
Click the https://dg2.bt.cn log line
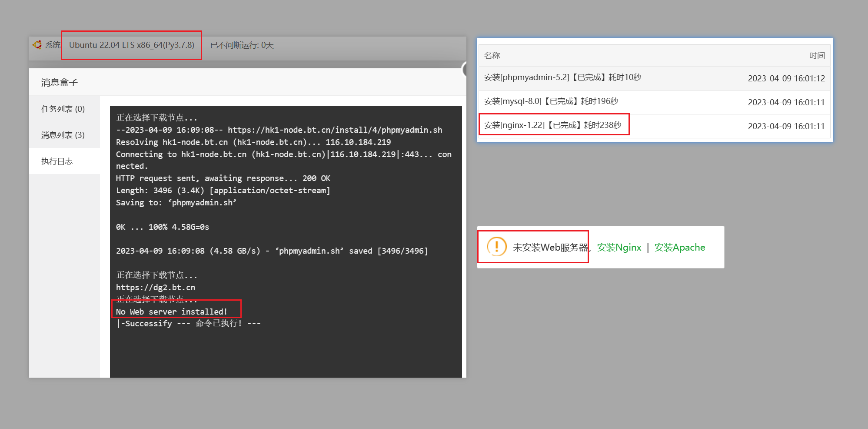click(x=156, y=287)
